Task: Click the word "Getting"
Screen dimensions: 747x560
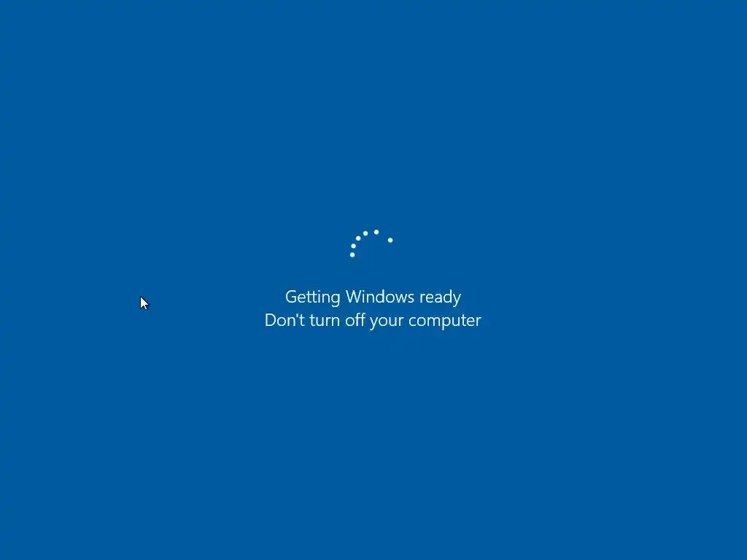Action: coord(312,297)
